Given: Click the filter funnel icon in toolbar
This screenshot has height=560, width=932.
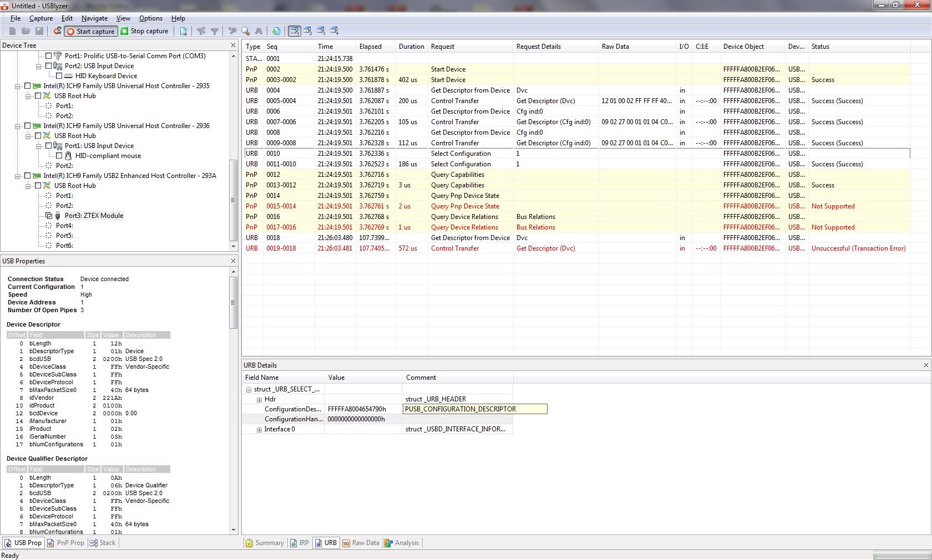Looking at the screenshot, I should tap(215, 31).
